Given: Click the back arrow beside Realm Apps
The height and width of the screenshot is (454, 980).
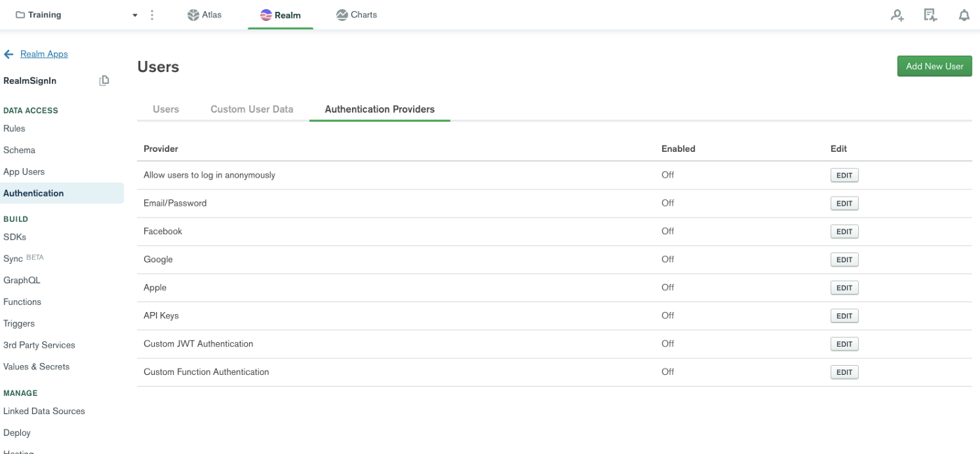Looking at the screenshot, I should coord(9,54).
